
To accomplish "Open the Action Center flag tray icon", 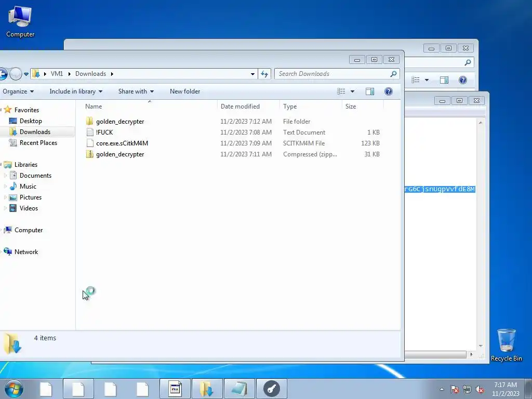I will point(455,389).
